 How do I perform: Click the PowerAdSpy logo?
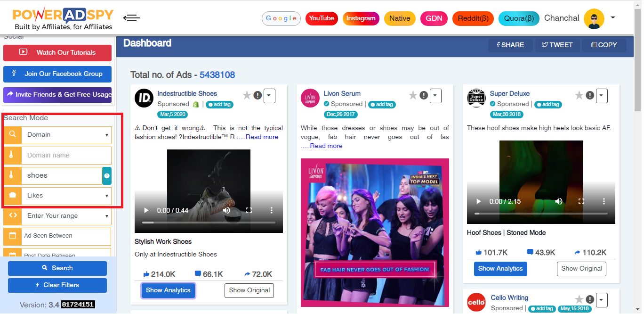pyautogui.click(x=63, y=19)
